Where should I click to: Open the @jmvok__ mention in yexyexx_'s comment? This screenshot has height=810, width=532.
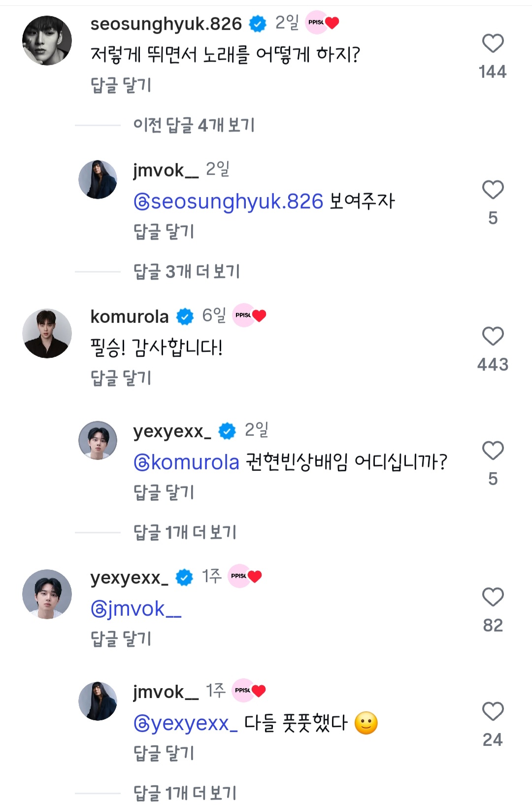click(136, 609)
